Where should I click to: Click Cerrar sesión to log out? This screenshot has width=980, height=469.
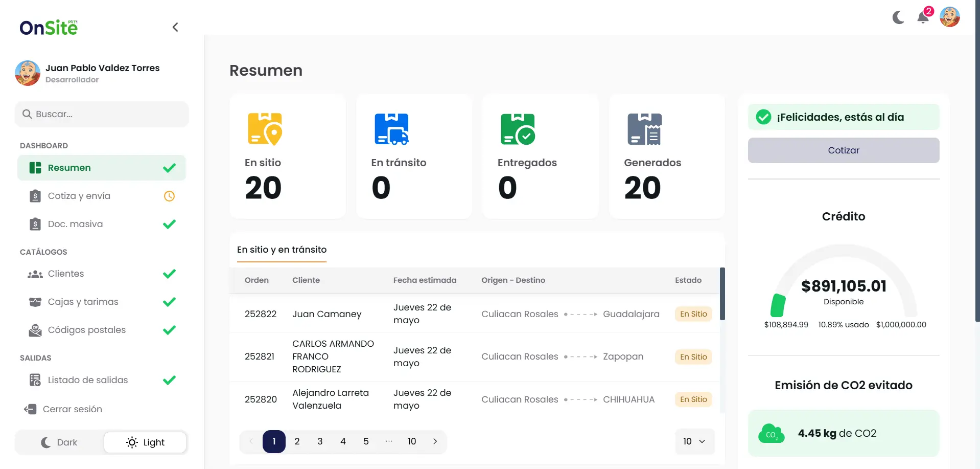pos(63,409)
